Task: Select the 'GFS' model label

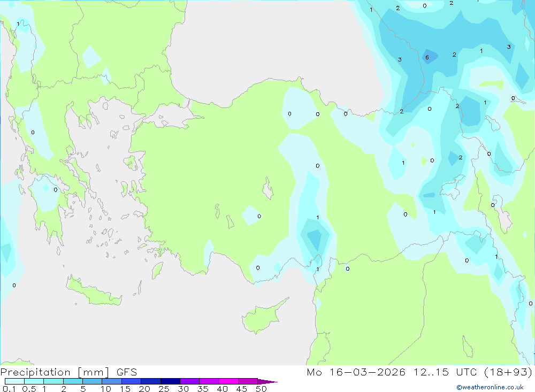Action: pos(127,372)
